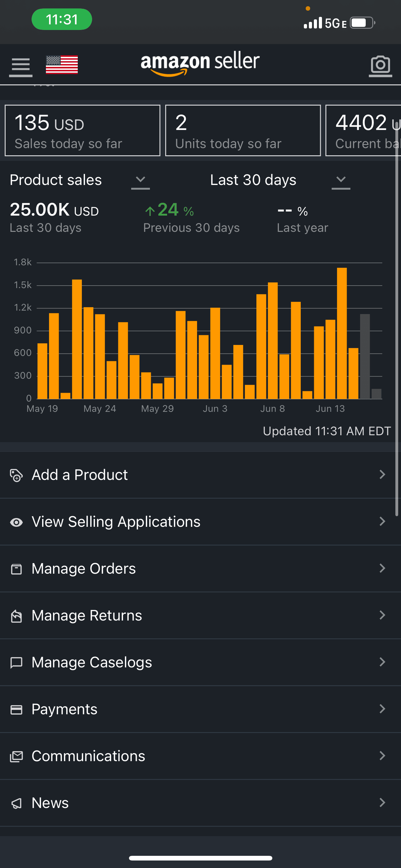The width and height of the screenshot is (401, 868).
Task: Tap the Sales today so far card
Action: [x=82, y=131]
